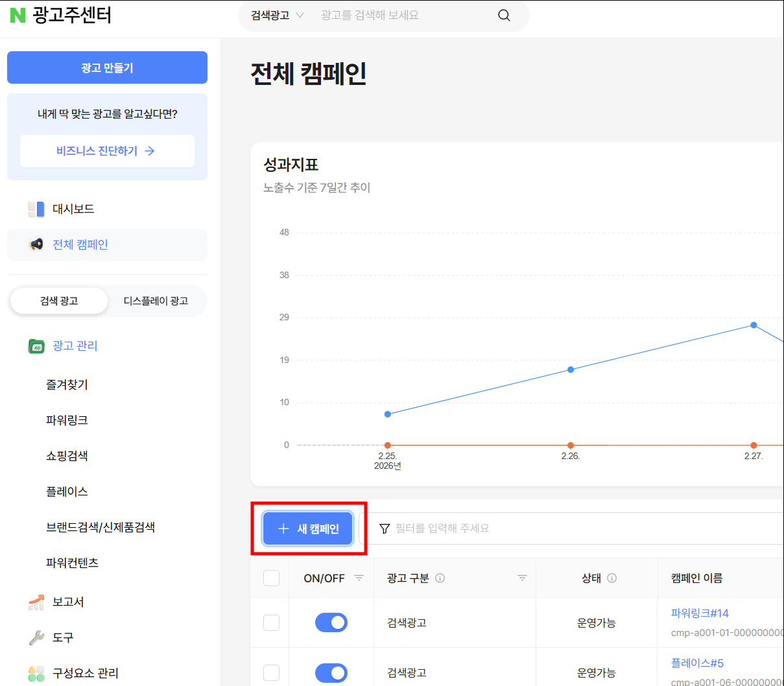
Task: Open 쇼핑검색 submenu item
Action: (67, 456)
